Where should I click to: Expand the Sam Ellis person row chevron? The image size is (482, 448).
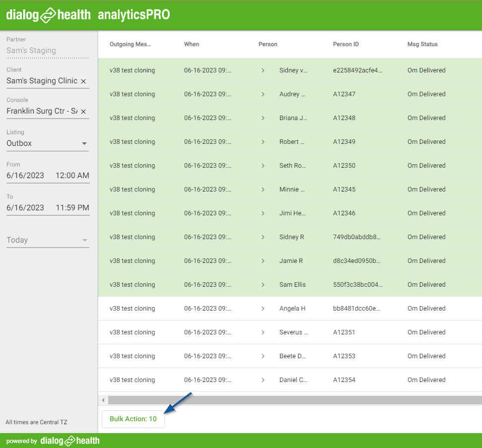[x=263, y=285]
